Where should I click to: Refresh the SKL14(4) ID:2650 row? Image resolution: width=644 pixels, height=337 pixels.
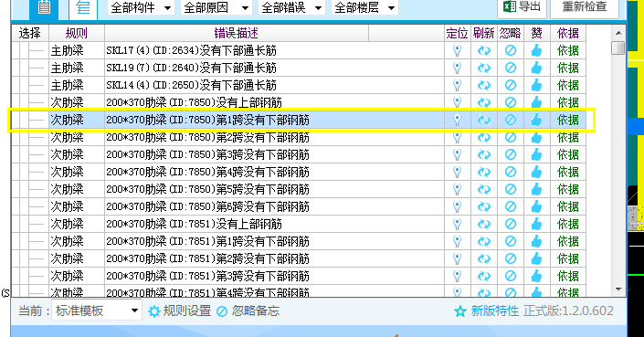pyautogui.click(x=484, y=85)
